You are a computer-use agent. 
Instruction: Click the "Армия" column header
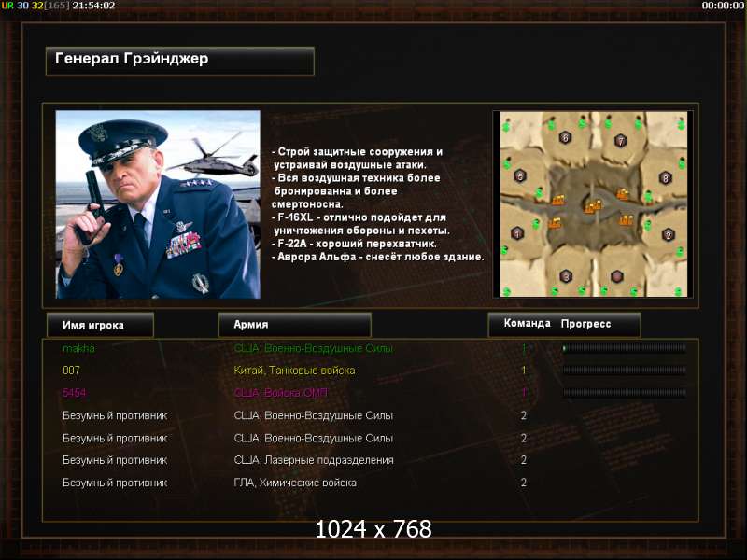click(x=294, y=325)
